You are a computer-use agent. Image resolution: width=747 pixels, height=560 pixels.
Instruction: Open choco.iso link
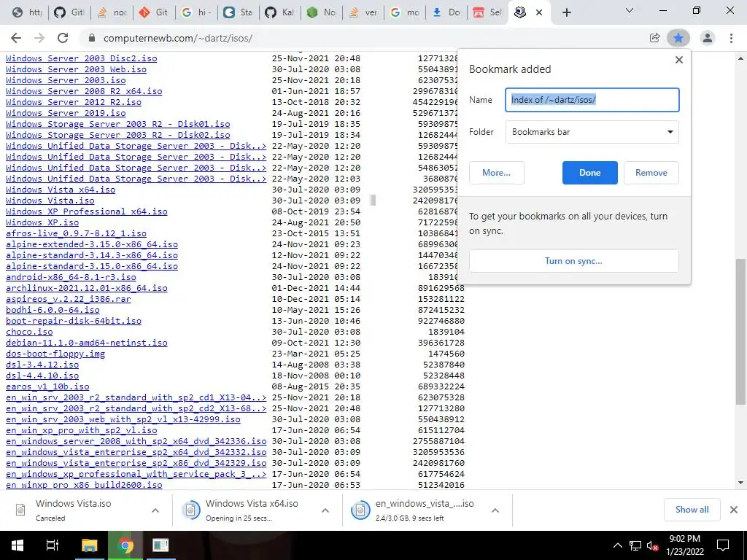(29, 332)
